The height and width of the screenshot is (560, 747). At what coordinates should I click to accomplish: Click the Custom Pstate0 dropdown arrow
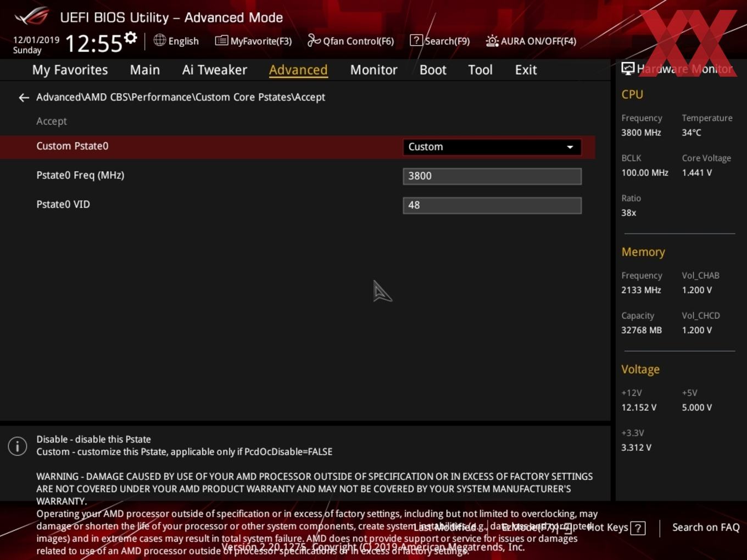(x=570, y=147)
